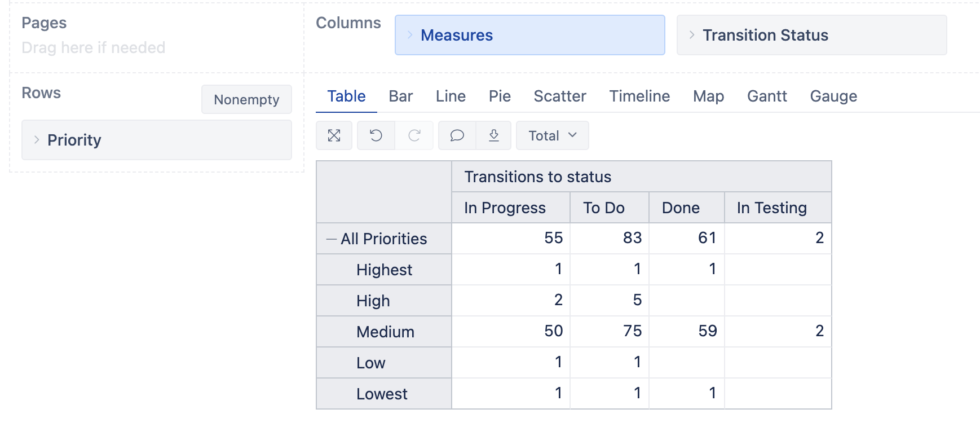Switch to the Bar chart tab

point(400,96)
